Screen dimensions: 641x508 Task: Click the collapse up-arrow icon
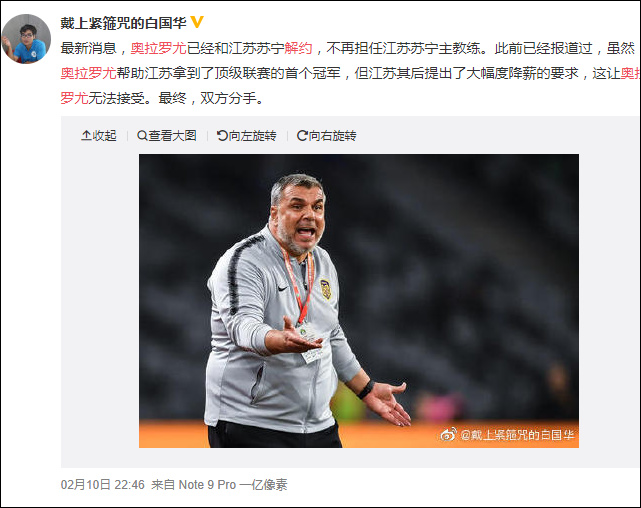coord(86,135)
